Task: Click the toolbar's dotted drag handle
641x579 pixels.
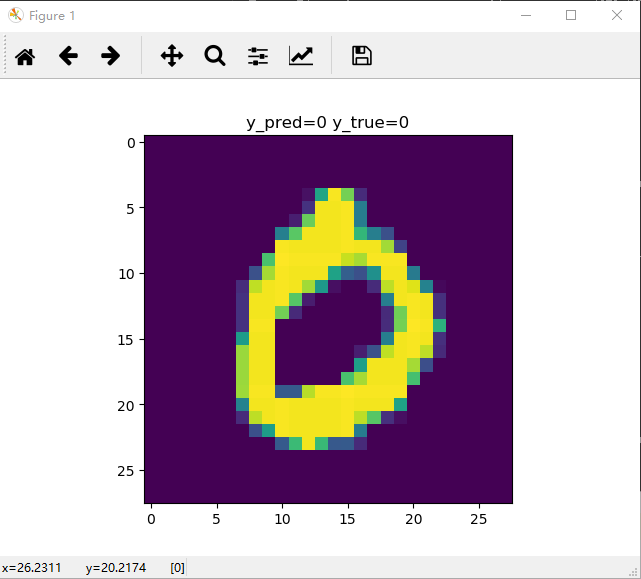Action: coord(6,56)
